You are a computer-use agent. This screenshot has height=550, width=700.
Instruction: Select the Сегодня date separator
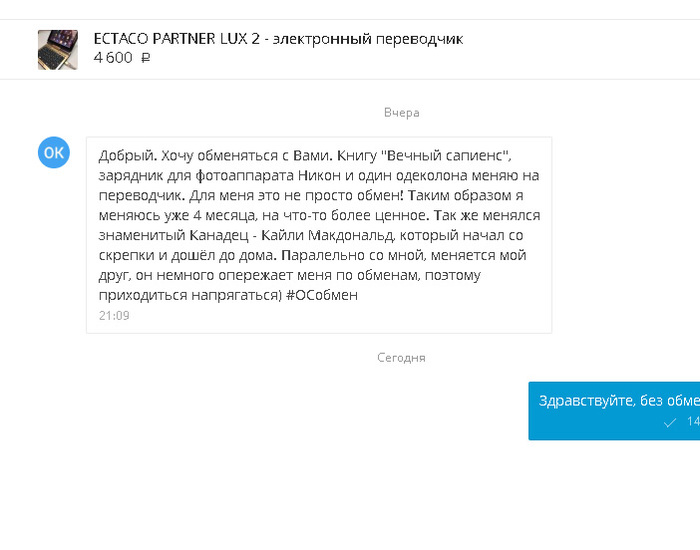401,358
